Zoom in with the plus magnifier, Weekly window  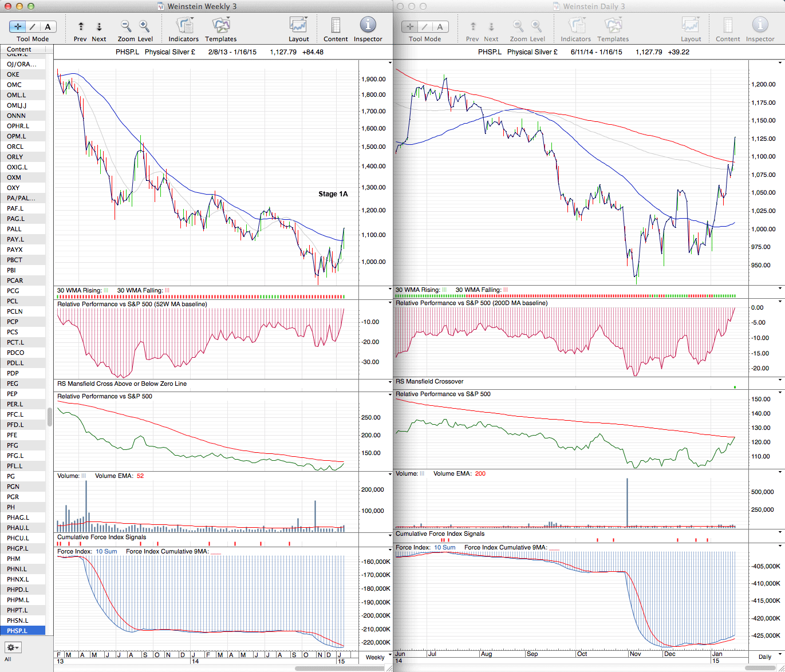coord(144,26)
